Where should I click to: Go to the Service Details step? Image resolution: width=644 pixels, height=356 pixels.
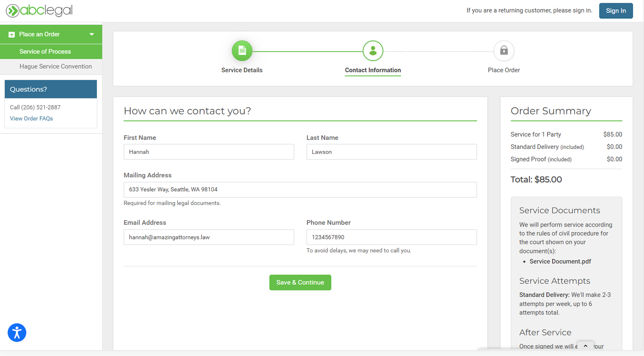pyautogui.click(x=242, y=70)
